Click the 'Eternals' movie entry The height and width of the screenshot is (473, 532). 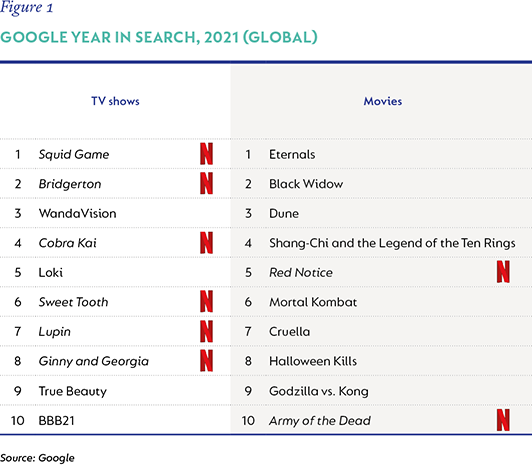(292, 154)
